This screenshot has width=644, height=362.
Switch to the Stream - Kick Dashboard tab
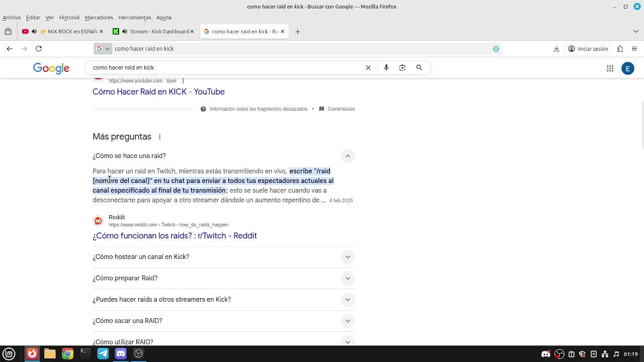coord(153,32)
